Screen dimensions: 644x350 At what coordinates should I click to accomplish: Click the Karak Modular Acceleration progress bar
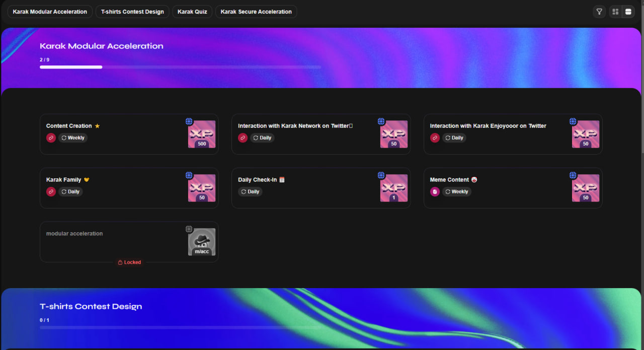pyautogui.click(x=180, y=67)
